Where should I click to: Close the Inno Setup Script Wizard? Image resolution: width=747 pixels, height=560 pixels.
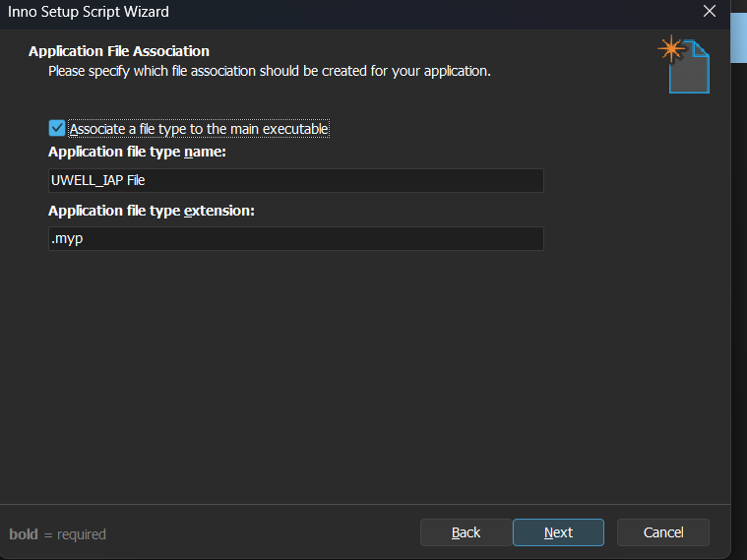[x=710, y=11]
